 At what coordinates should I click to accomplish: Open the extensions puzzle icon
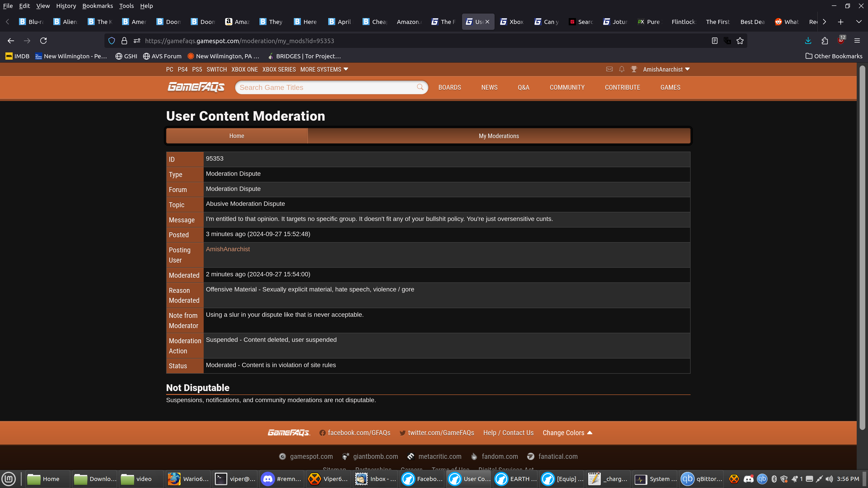825,41
